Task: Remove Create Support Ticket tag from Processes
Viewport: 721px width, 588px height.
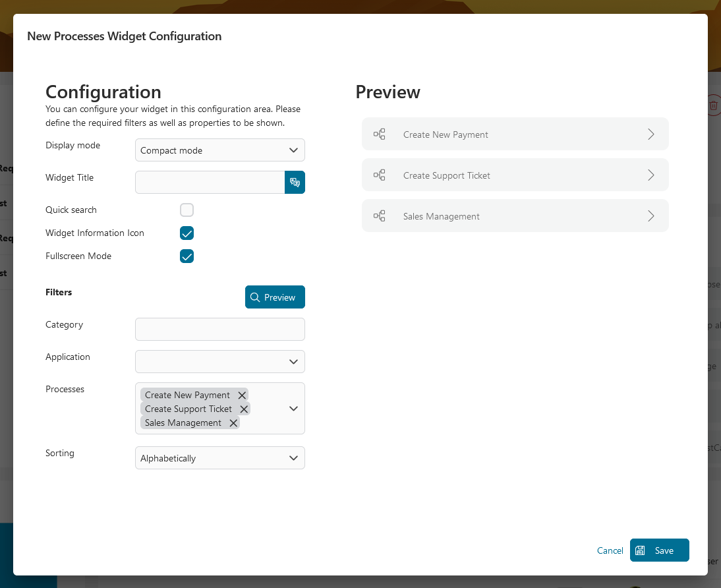Action: point(244,409)
